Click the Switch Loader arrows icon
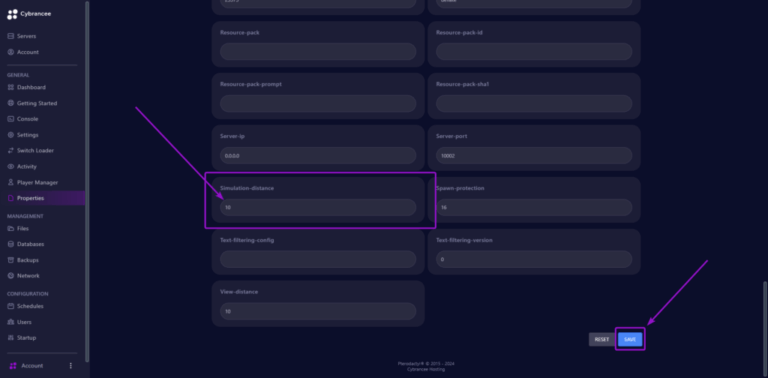 (11, 150)
